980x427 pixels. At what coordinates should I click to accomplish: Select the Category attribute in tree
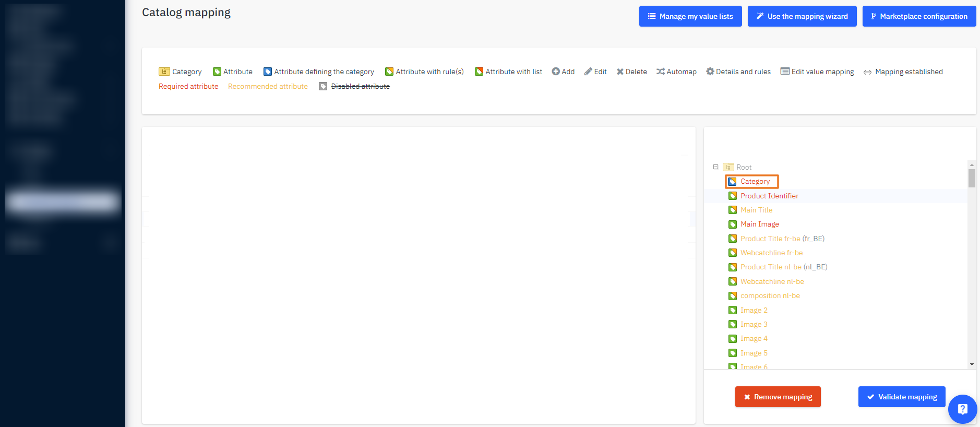755,182
